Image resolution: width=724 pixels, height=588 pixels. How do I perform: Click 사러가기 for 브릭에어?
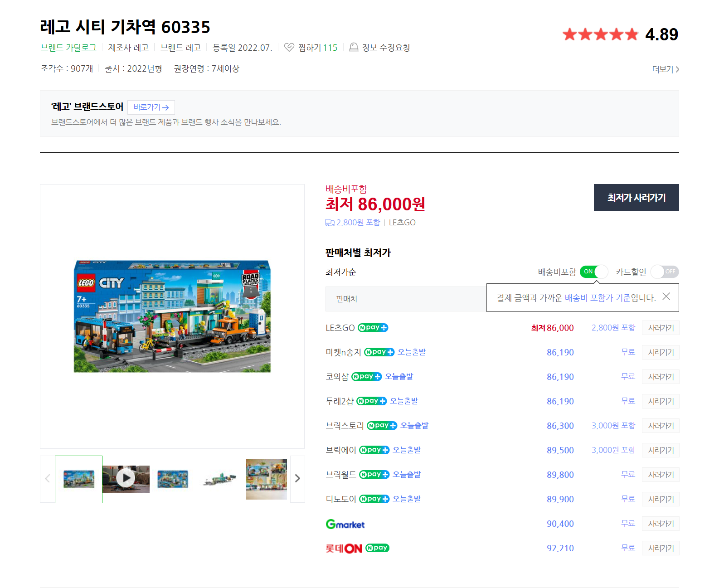point(661,450)
